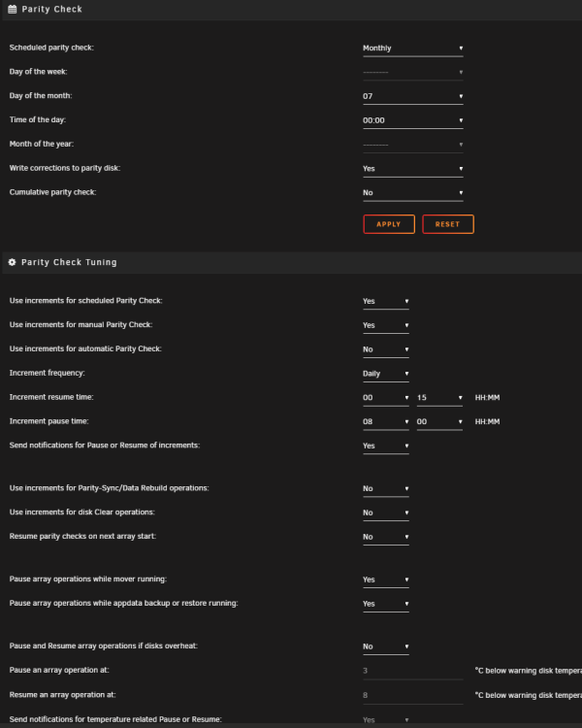Image resolution: width=582 pixels, height=728 pixels.
Task: Change Pause and Resume if disks overheat
Action: point(386,646)
